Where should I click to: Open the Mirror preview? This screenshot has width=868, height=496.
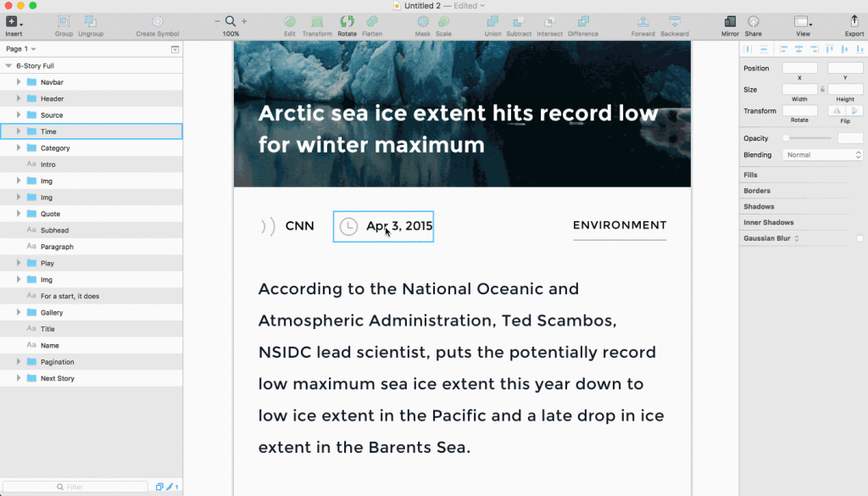click(730, 21)
